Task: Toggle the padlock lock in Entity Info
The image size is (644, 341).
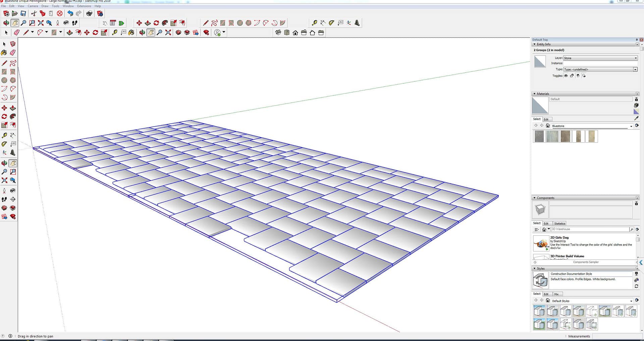Action: coord(572,76)
